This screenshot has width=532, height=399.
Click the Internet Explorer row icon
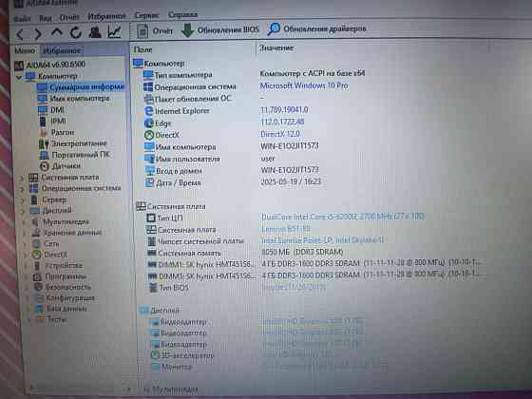(148, 111)
